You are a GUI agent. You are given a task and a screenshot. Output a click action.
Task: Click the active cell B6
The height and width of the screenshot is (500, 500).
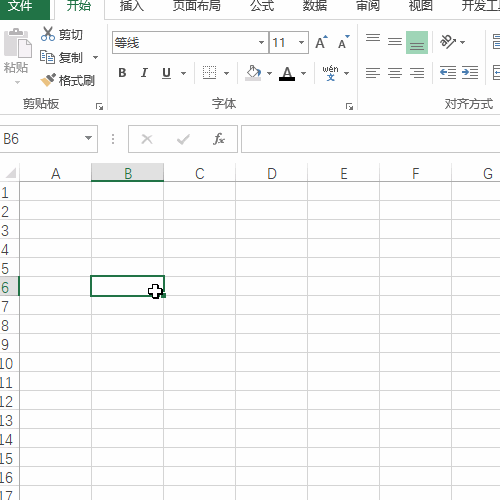pyautogui.click(x=127, y=286)
